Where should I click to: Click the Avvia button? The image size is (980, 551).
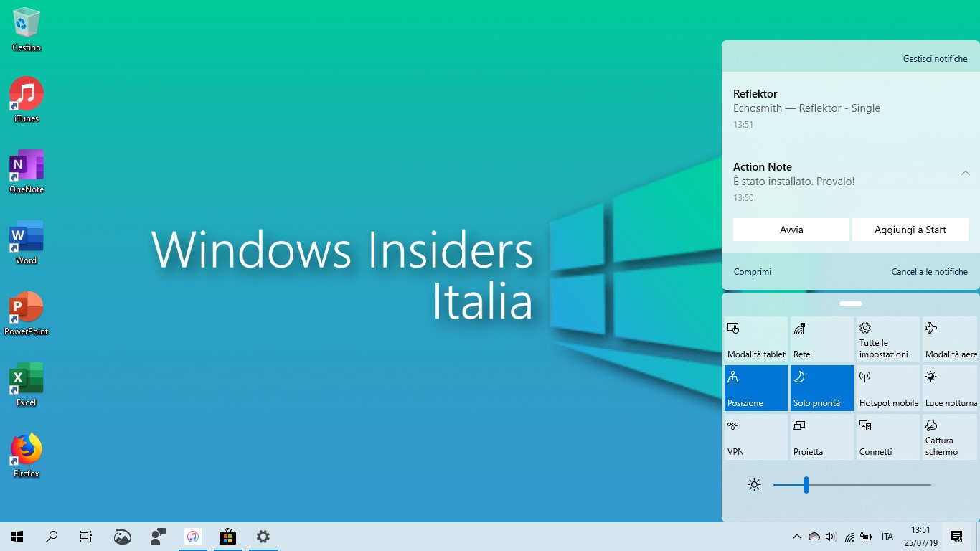tap(791, 230)
